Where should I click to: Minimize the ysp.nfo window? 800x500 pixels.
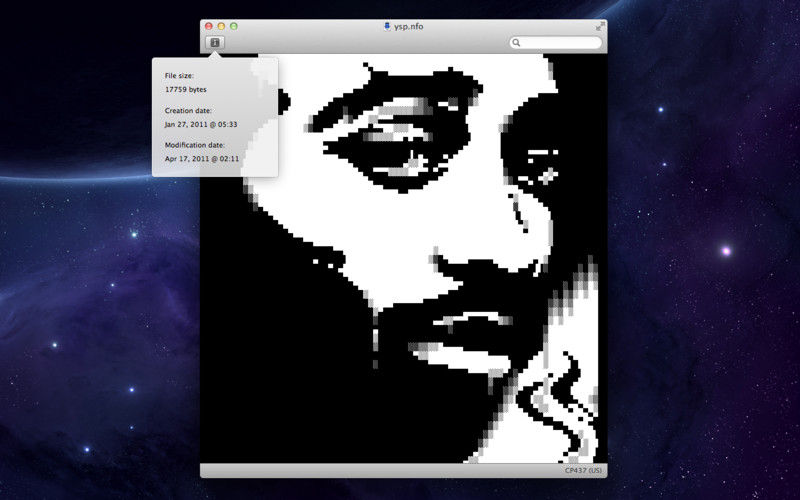221,26
